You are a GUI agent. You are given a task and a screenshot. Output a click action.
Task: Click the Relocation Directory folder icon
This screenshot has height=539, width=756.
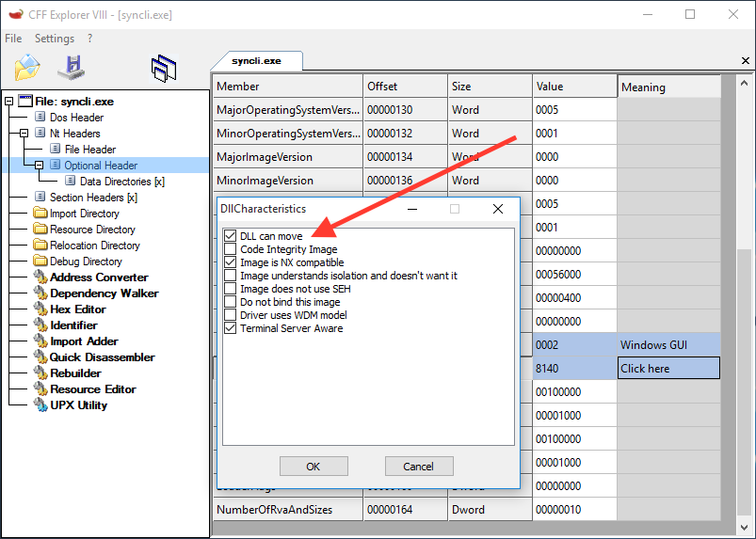[40, 245]
